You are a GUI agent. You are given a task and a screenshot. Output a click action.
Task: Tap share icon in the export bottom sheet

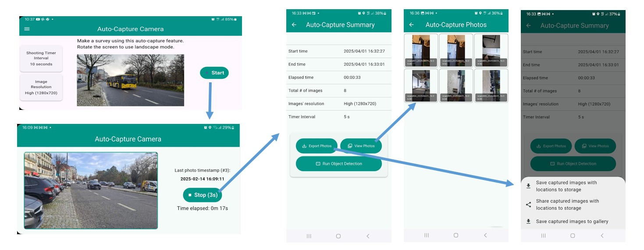click(528, 204)
